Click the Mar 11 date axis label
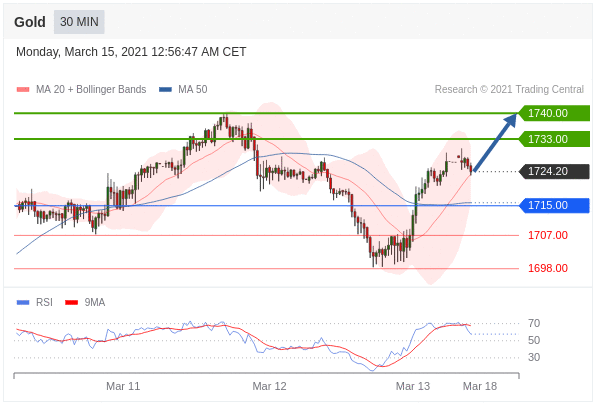The width and height of the screenshot is (598, 407). coord(123,386)
